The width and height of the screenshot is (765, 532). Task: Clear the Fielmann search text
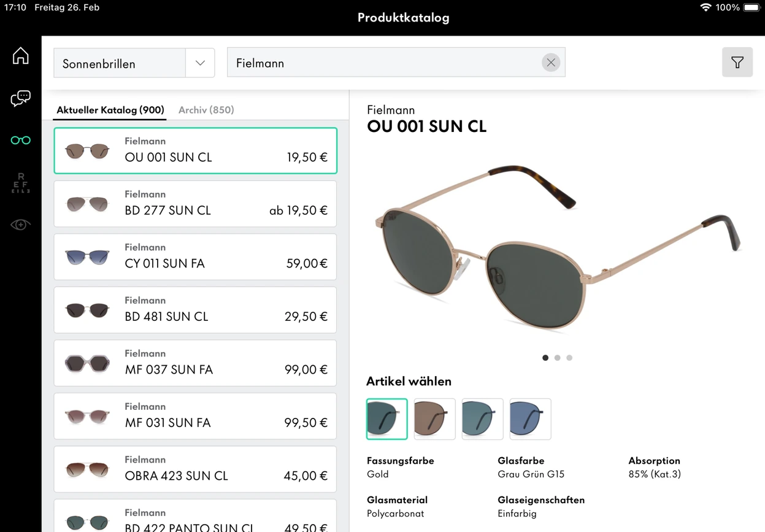click(x=551, y=63)
